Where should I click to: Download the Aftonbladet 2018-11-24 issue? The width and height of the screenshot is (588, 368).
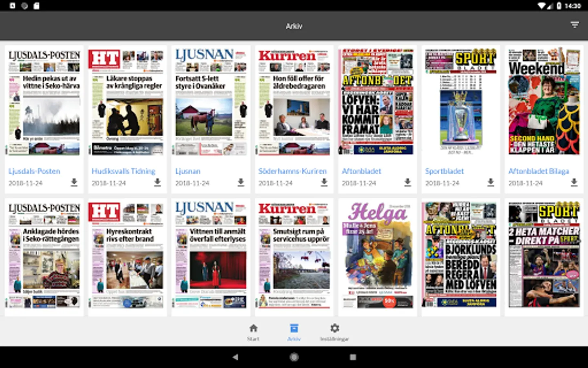tap(408, 182)
